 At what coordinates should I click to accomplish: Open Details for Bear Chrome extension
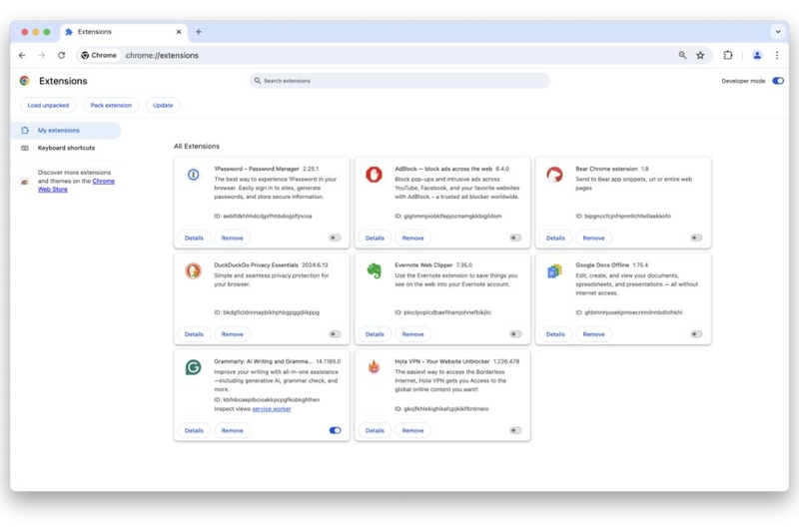coord(555,238)
